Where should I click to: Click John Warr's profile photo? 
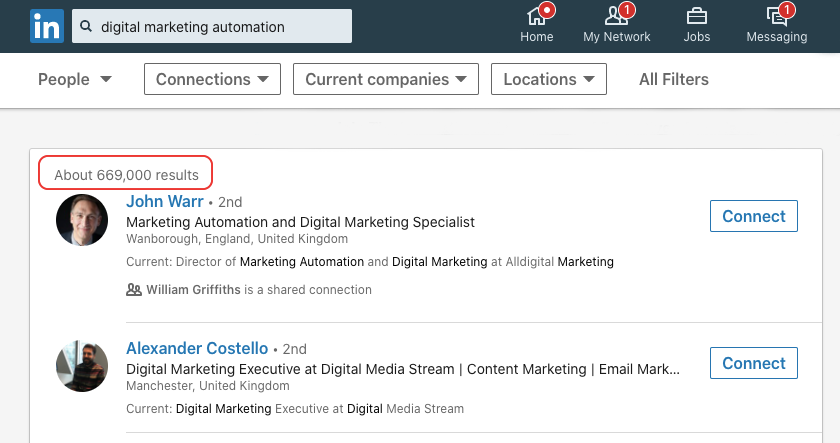pyautogui.click(x=82, y=220)
